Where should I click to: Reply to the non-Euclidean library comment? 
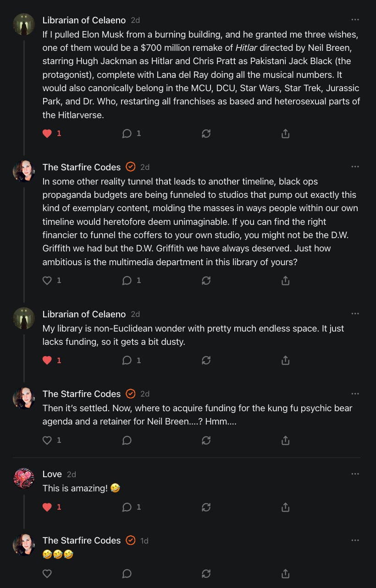[127, 360]
